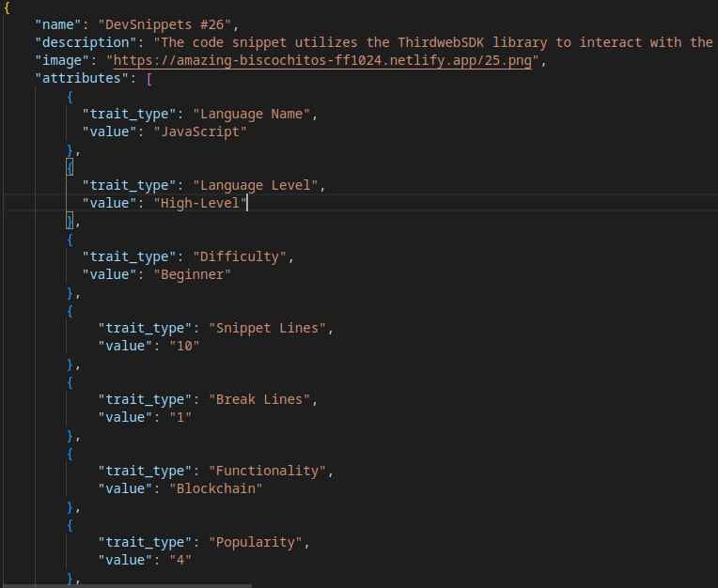Click "value" key beside "Beginner"
The image size is (718, 588).
109,274
